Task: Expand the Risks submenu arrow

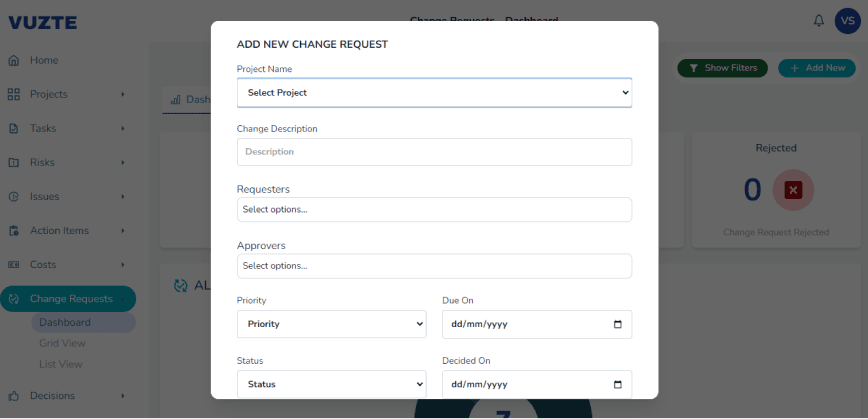Action: (123, 163)
